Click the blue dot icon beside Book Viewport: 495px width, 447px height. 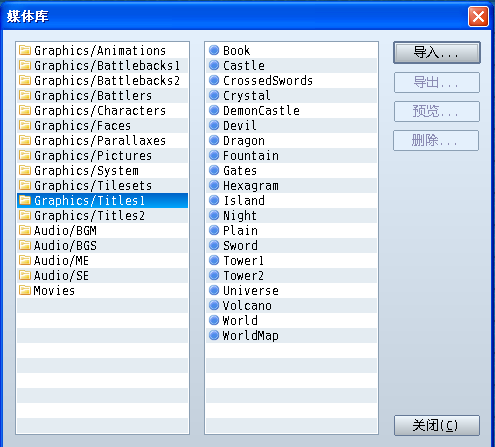[x=214, y=50]
